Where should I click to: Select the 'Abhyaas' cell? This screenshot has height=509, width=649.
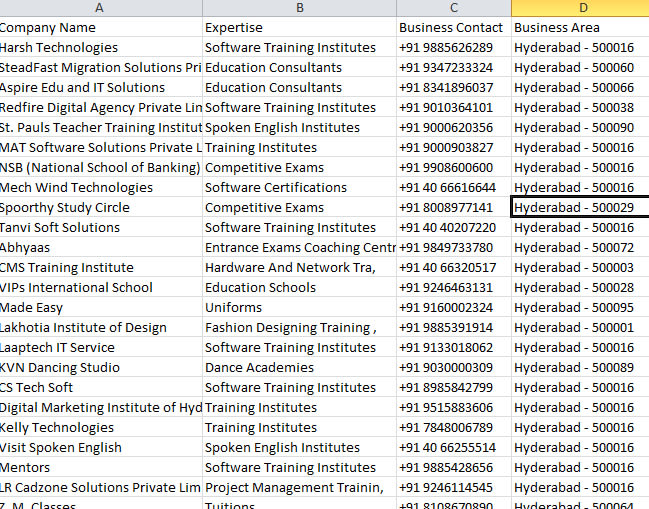click(x=101, y=247)
